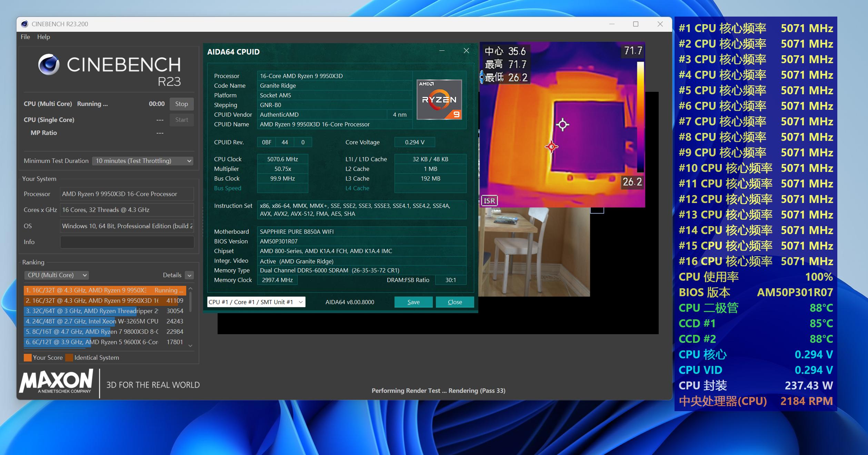Click the Core Voltage value 0.294 V

click(415, 142)
